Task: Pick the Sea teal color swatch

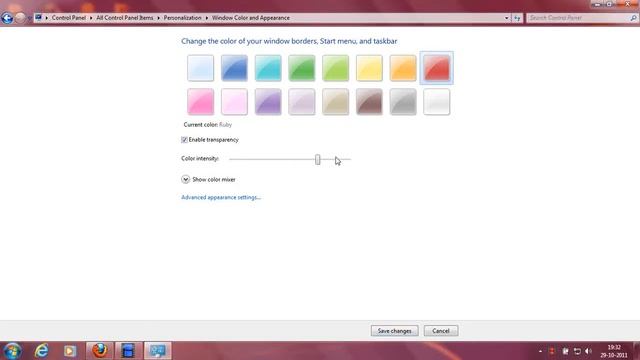Action: [268, 68]
